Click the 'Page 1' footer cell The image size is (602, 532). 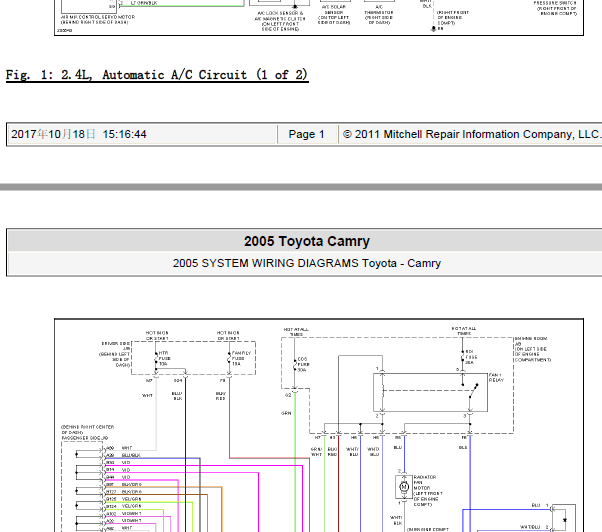pyautogui.click(x=306, y=134)
